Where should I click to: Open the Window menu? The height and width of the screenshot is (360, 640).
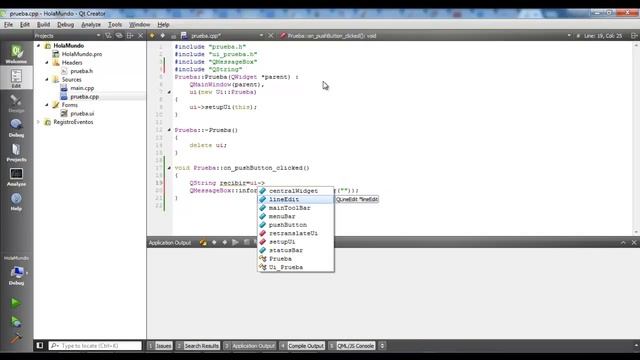(x=139, y=24)
